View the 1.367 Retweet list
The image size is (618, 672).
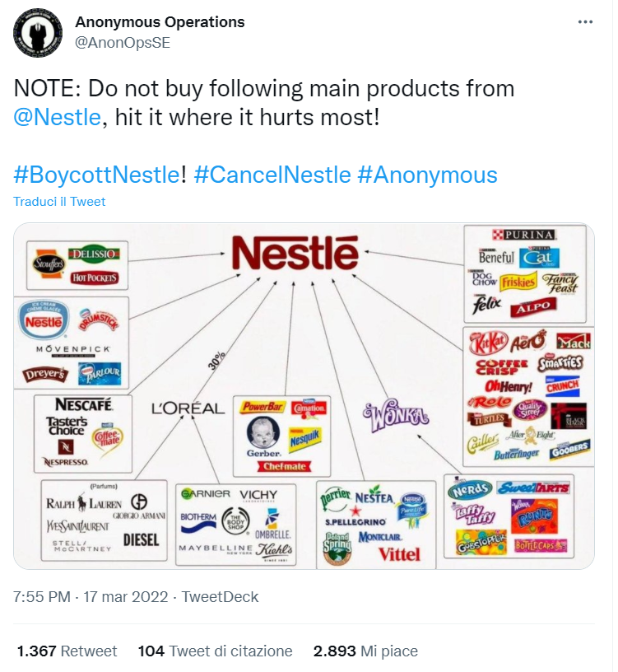(67, 651)
